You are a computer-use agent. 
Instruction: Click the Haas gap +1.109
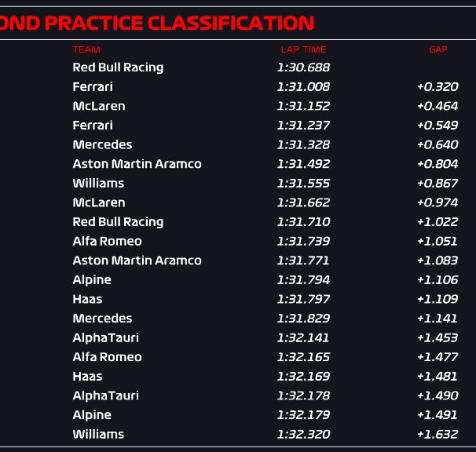coord(438,299)
